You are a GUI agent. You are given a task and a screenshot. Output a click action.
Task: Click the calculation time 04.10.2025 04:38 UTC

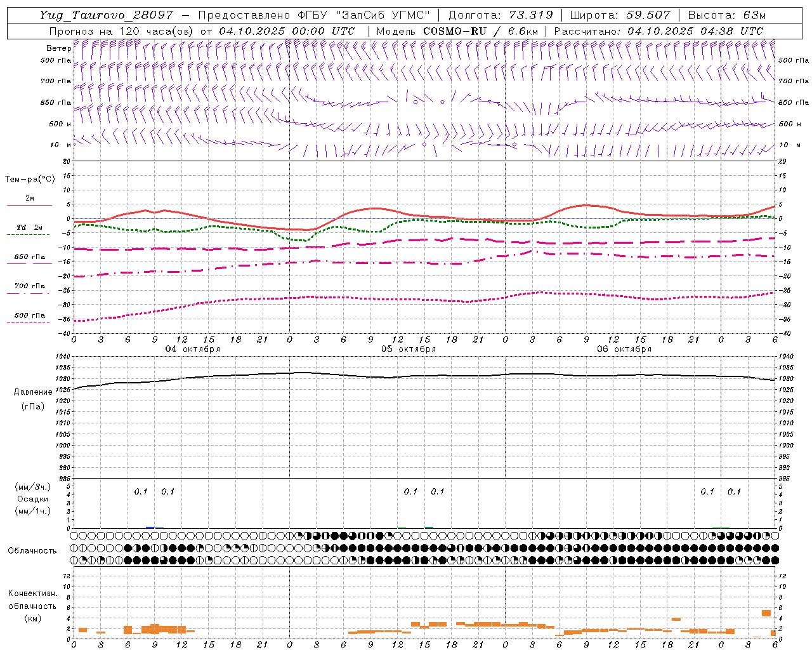pyautogui.click(x=695, y=31)
